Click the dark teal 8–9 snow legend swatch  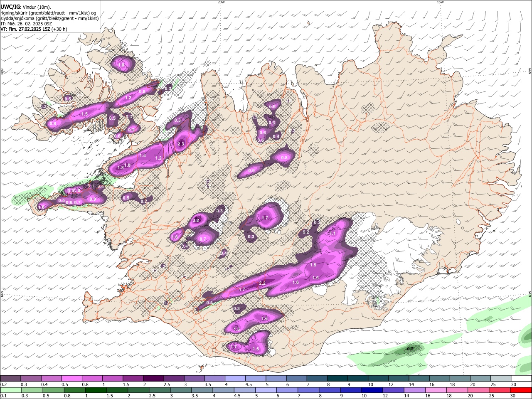point(337,378)
